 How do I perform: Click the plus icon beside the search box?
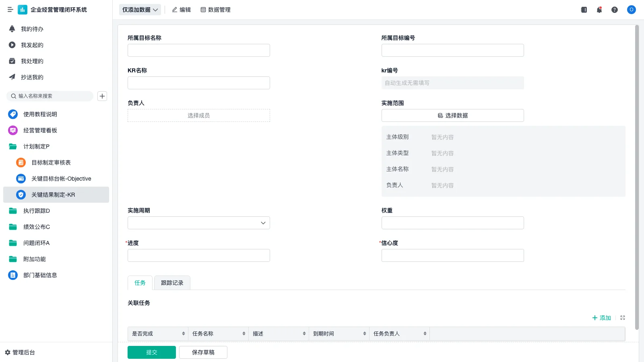102,96
